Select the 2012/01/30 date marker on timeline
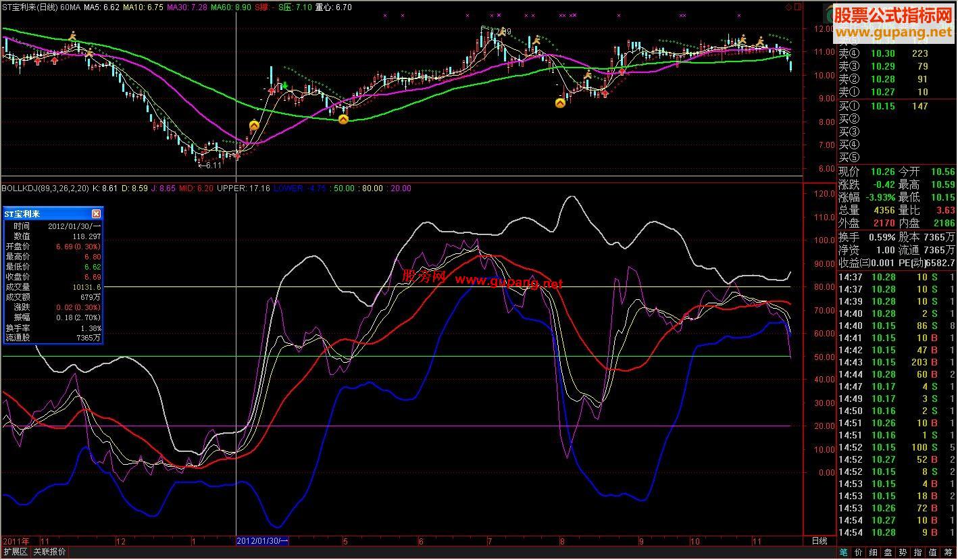 point(263,541)
